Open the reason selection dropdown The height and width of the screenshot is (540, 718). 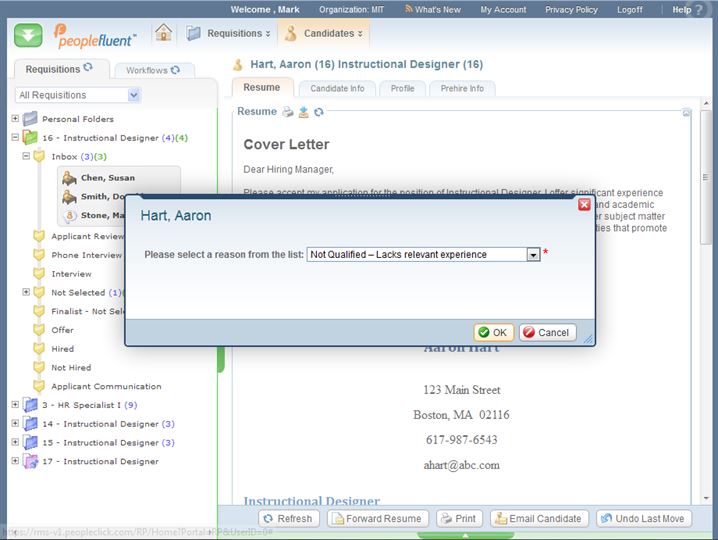[x=533, y=255]
